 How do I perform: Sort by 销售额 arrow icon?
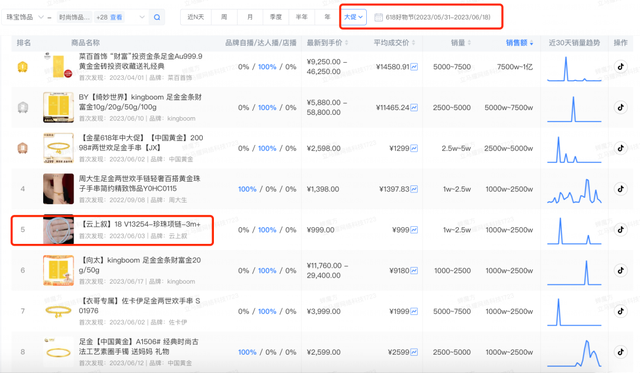pyautogui.click(x=531, y=42)
